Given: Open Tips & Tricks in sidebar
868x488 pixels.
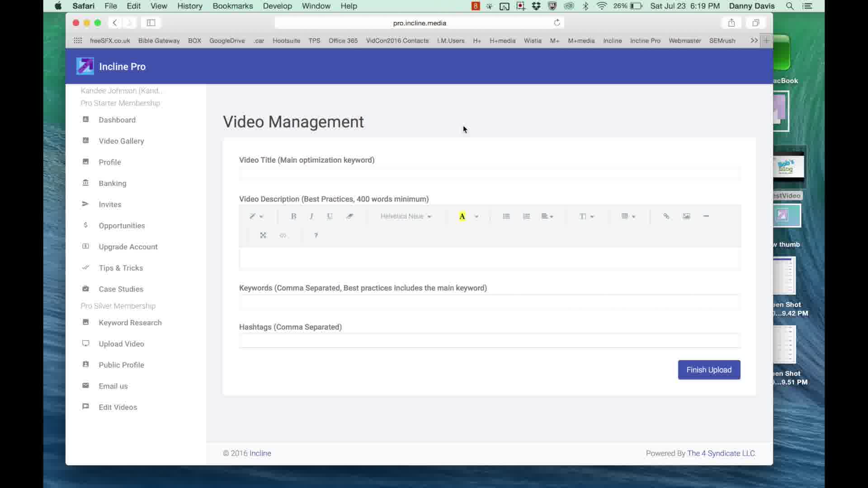Looking at the screenshot, I should tap(121, 268).
